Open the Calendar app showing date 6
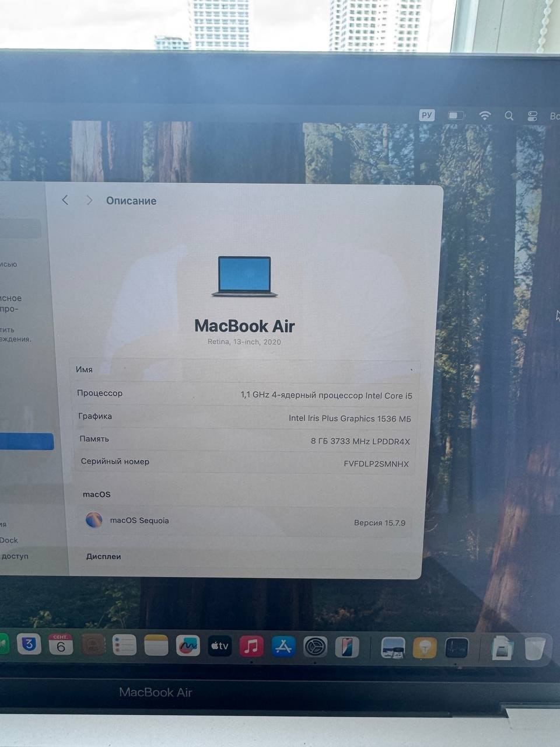 click(x=61, y=645)
